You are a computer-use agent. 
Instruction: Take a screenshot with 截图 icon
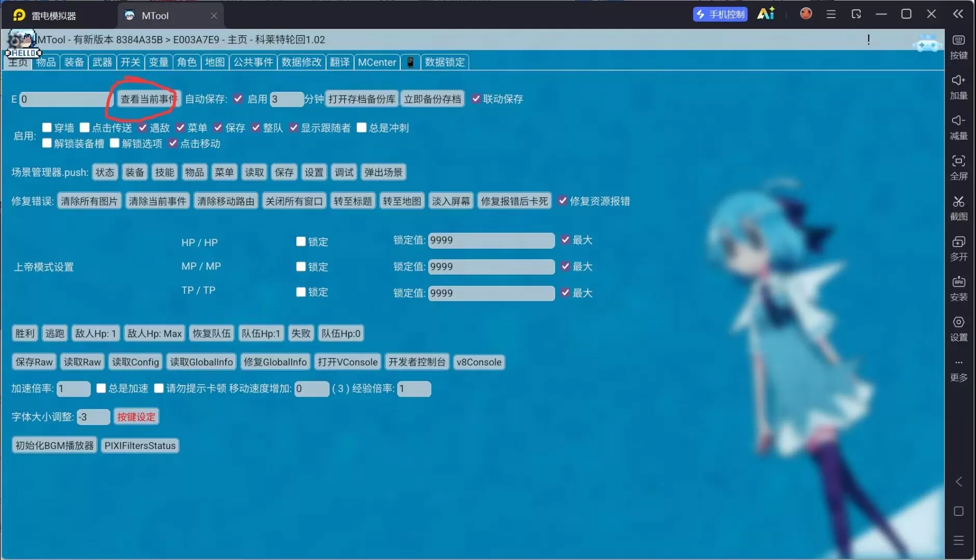tap(958, 208)
